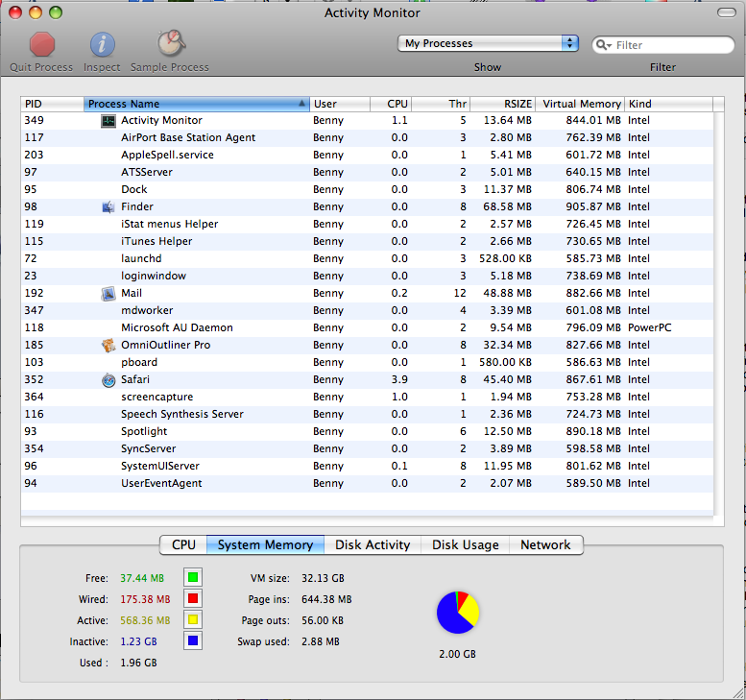Select the loginwindow process row

tap(367, 276)
